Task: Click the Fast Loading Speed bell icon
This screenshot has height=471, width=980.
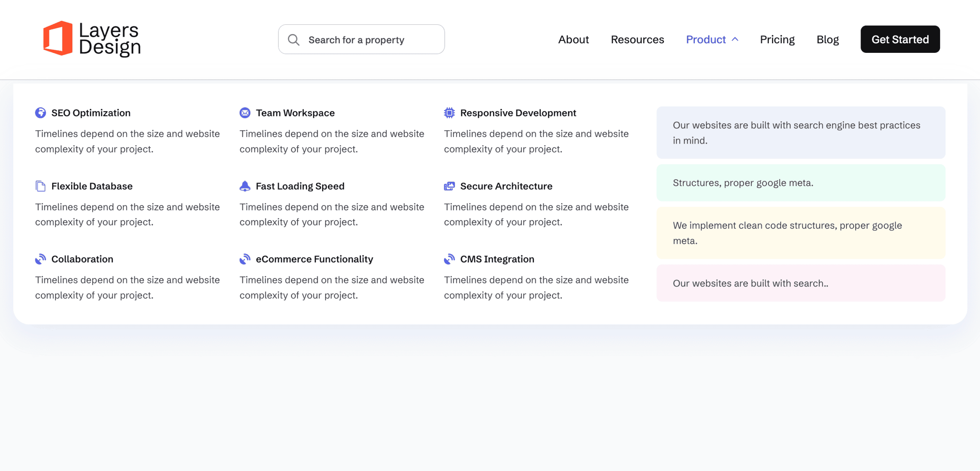Action: [x=245, y=186]
